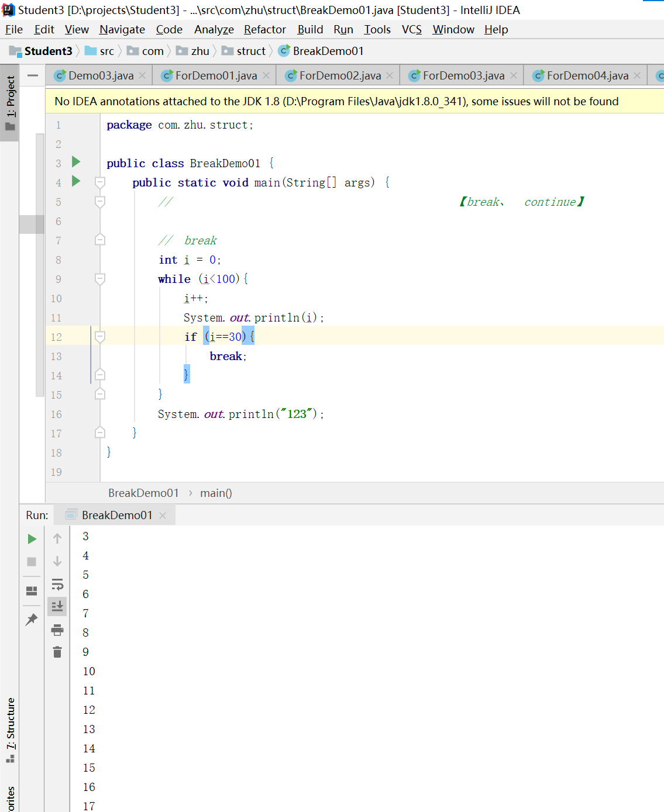The height and width of the screenshot is (812, 664).
Task: Click the zhu folder in the breadcrumb bar
Action: 199,51
